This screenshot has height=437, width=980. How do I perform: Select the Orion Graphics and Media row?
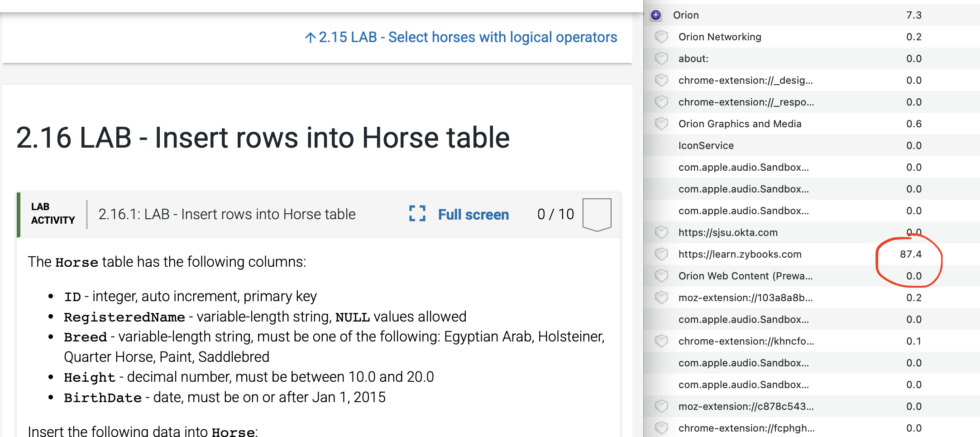pos(812,124)
